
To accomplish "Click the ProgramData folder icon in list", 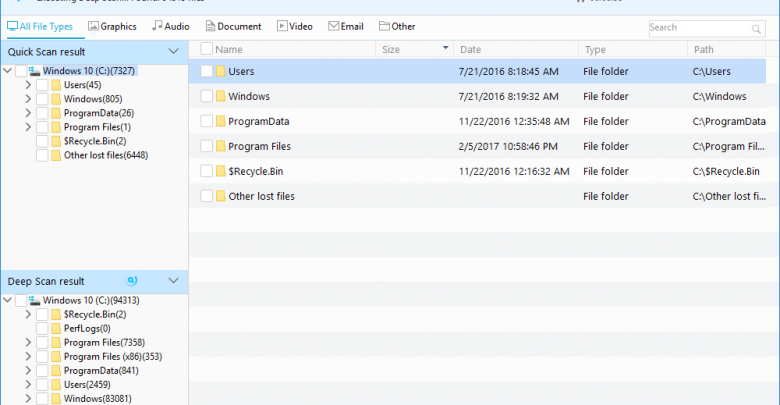I will click(220, 121).
